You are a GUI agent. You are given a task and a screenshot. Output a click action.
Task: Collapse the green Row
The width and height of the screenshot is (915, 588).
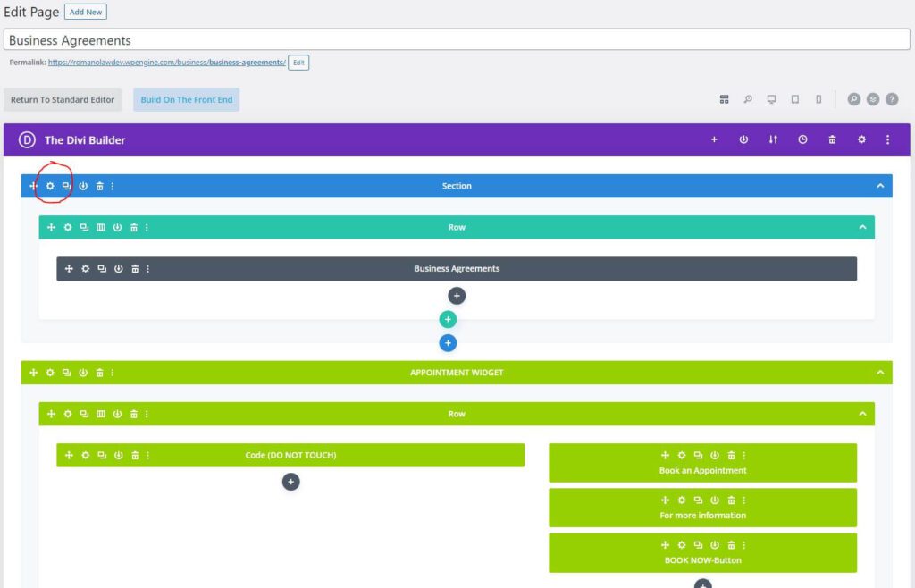tap(862, 414)
